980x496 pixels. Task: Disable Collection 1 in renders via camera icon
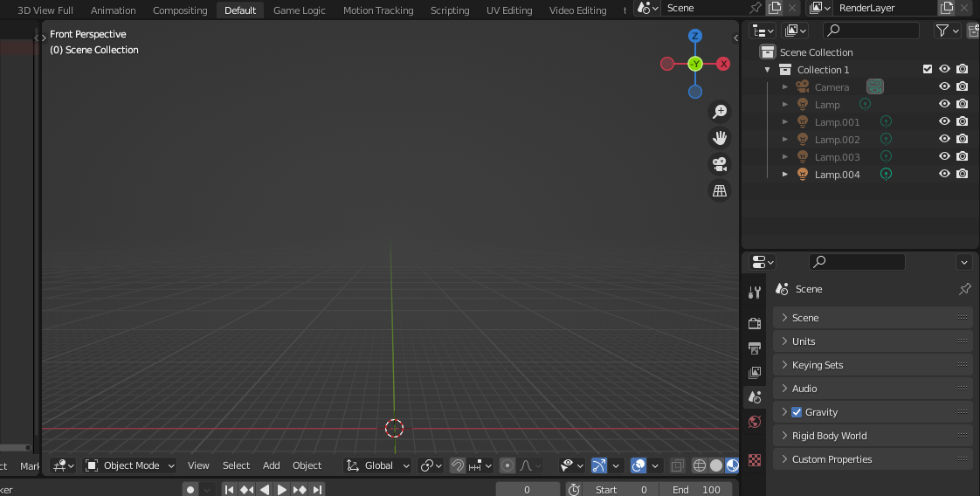pos(963,69)
